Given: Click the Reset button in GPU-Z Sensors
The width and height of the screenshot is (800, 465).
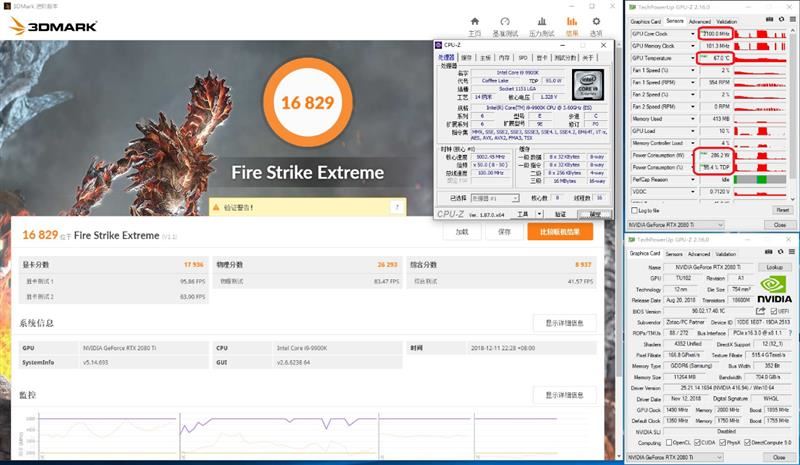Looking at the screenshot, I should pos(782,210).
